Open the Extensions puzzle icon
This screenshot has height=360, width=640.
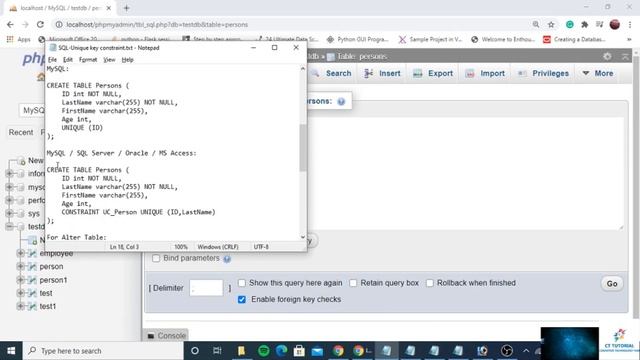584,25
